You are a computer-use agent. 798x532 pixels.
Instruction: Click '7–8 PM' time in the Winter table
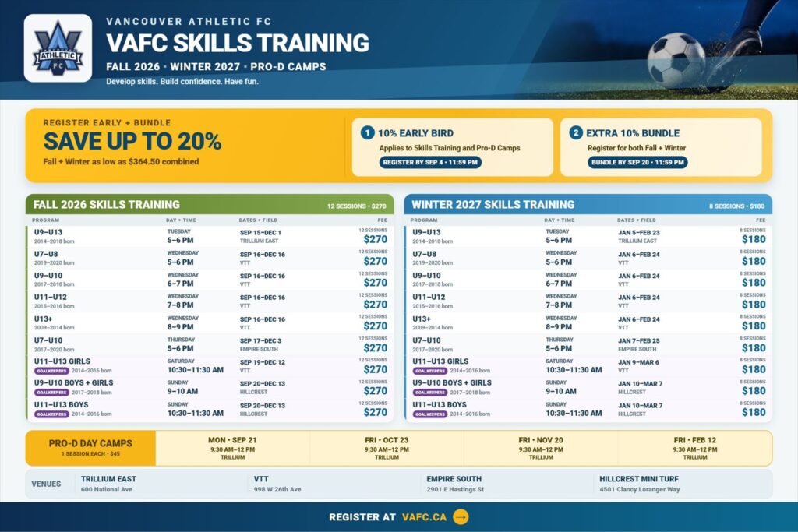click(x=559, y=305)
